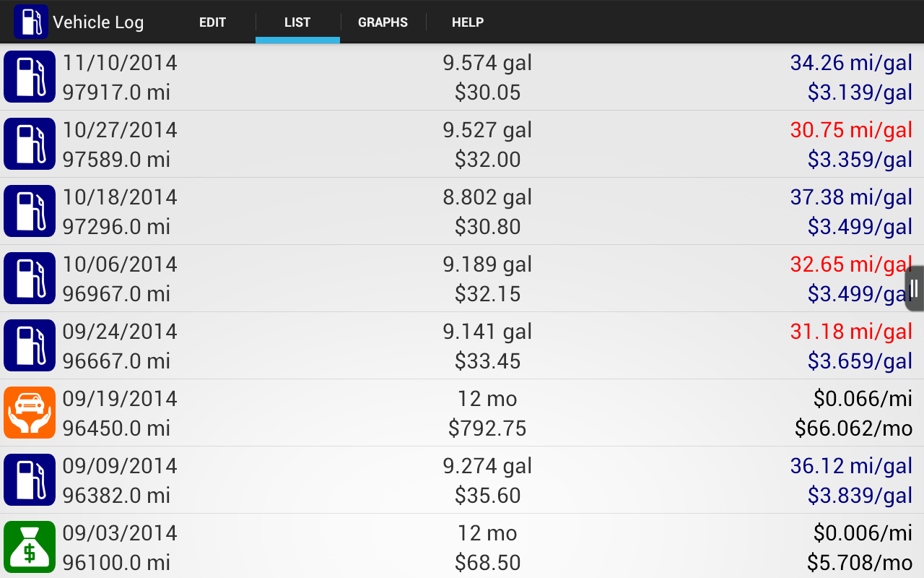
Task: Click the orange car insurance icon for 09/19/2014
Action: coord(30,412)
